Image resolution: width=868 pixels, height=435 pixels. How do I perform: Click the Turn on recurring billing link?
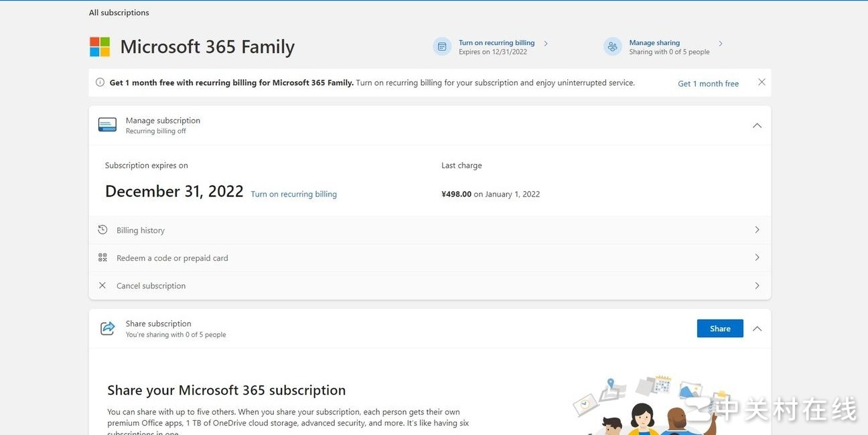(293, 194)
